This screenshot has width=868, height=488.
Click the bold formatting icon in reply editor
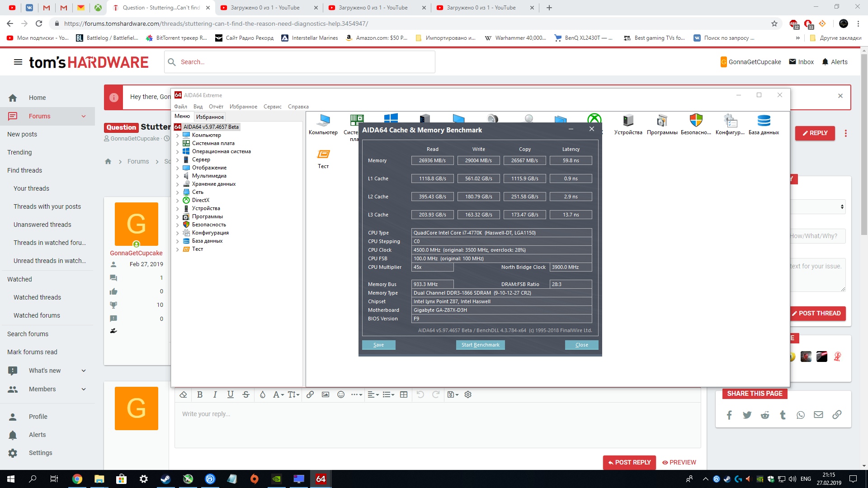pyautogui.click(x=200, y=394)
